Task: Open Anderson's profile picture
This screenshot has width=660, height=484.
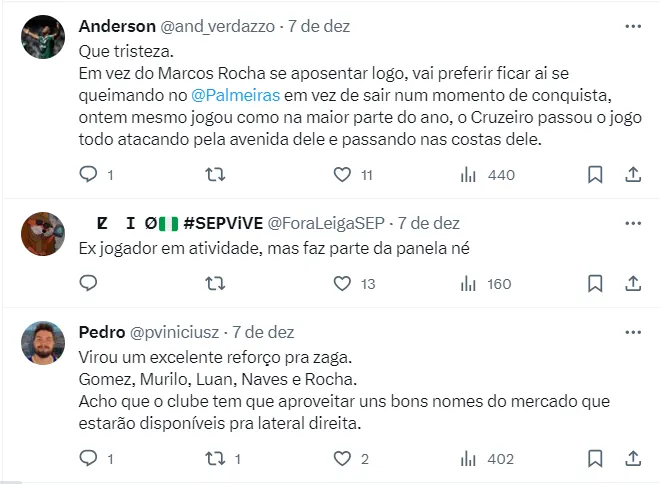Action: [x=43, y=37]
